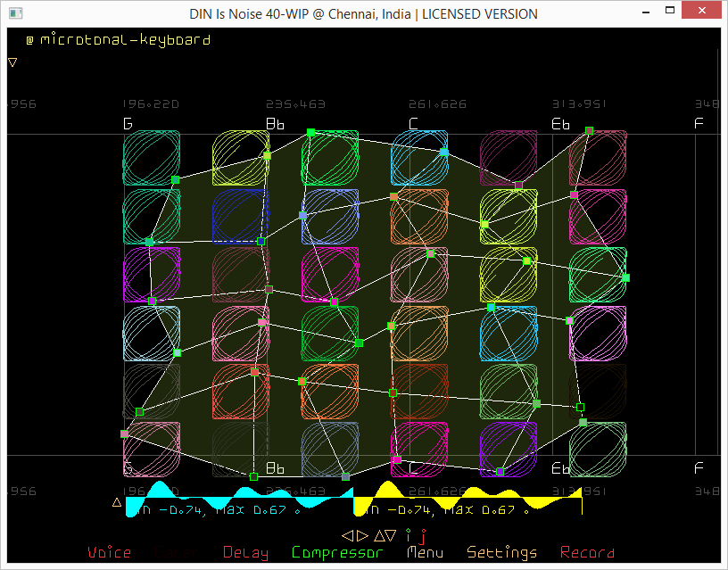Start Record
The image size is (728, 570).
[x=587, y=553]
